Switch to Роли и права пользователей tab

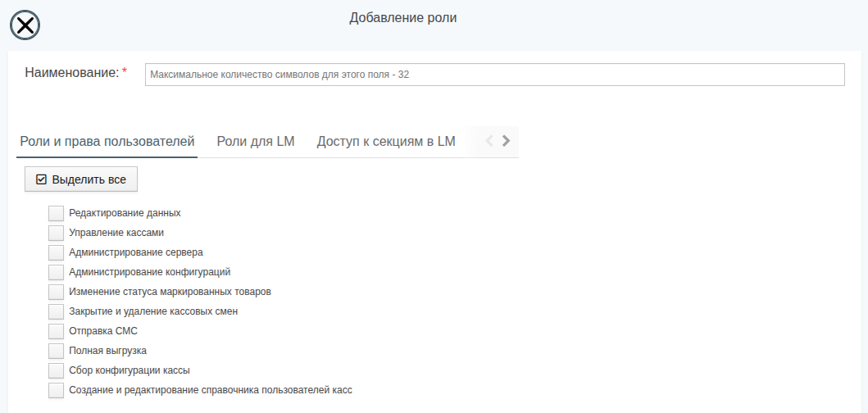107,141
